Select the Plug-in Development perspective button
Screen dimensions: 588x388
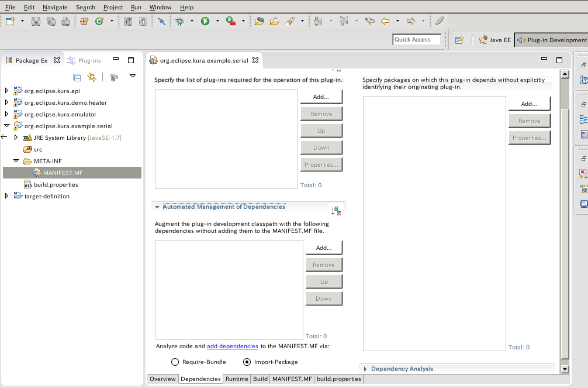(551, 40)
